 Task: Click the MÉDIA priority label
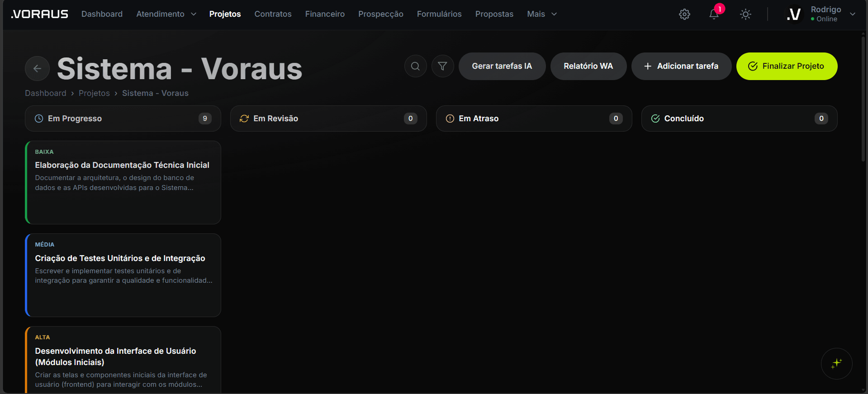(x=45, y=245)
